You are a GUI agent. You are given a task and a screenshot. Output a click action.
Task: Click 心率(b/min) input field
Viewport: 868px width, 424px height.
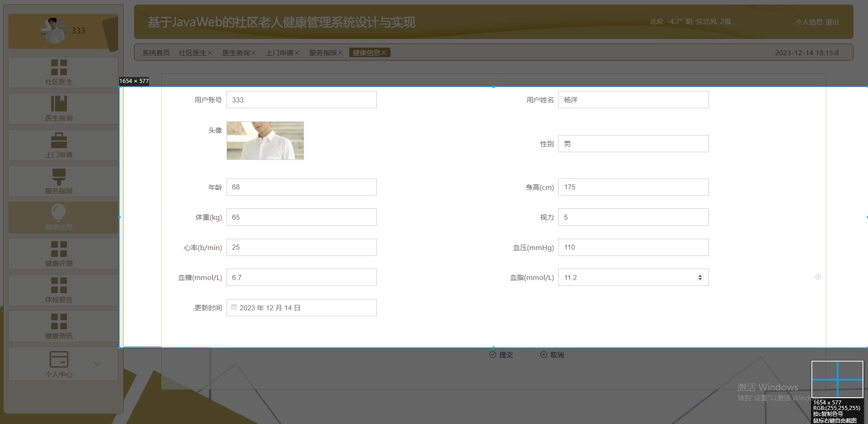pyautogui.click(x=302, y=247)
